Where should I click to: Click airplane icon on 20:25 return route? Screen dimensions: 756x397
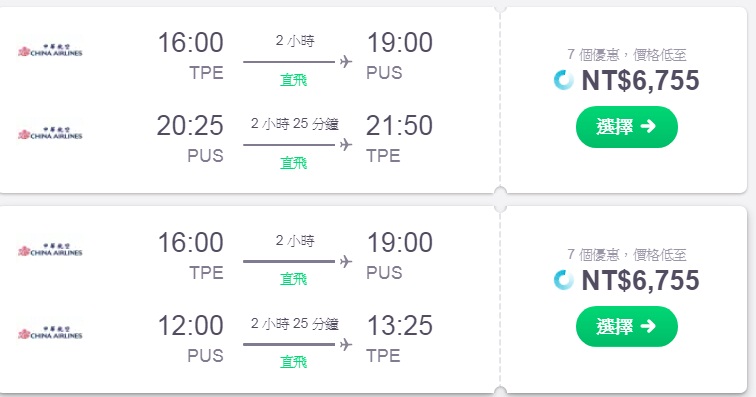[x=346, y=145]
